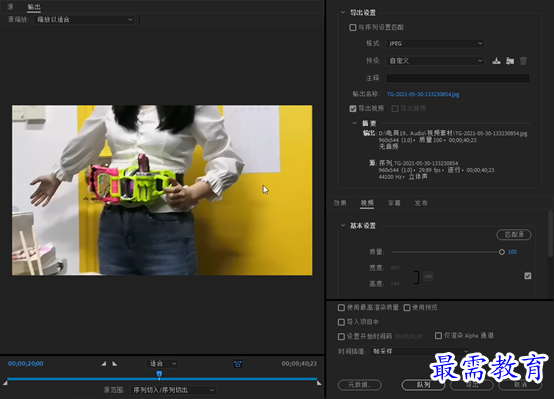Click the timeline start in-point triangle
Image resolution: width=554 pixels, height=399 pixels.
(5, 383)
